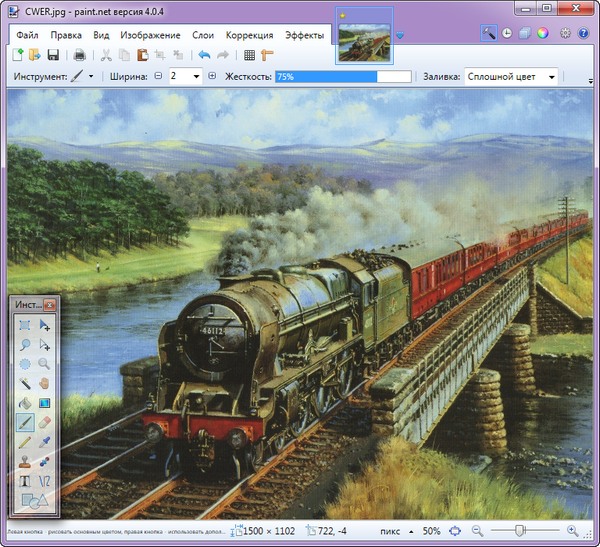Select the Shapes tool
600x547 pixels.
[x=34, y=501]
